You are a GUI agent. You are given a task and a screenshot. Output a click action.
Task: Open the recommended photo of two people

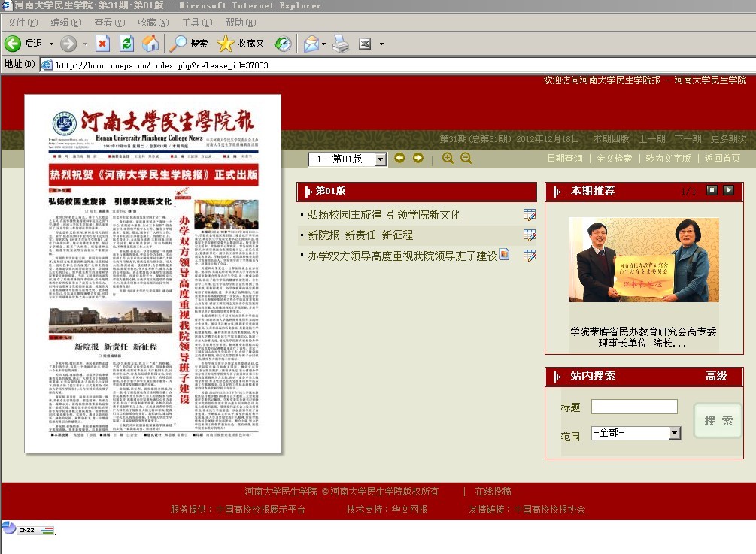pyautogui.click(x=644, y=259)
